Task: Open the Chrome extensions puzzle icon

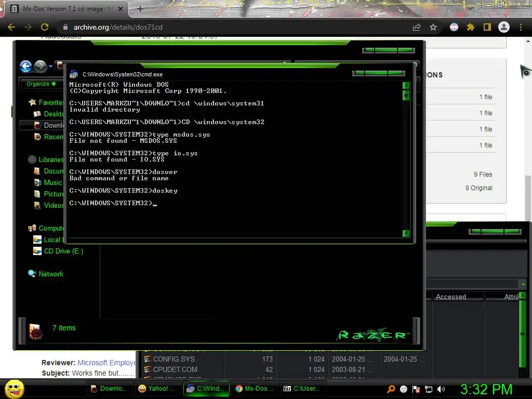Action: coord(470,27)
